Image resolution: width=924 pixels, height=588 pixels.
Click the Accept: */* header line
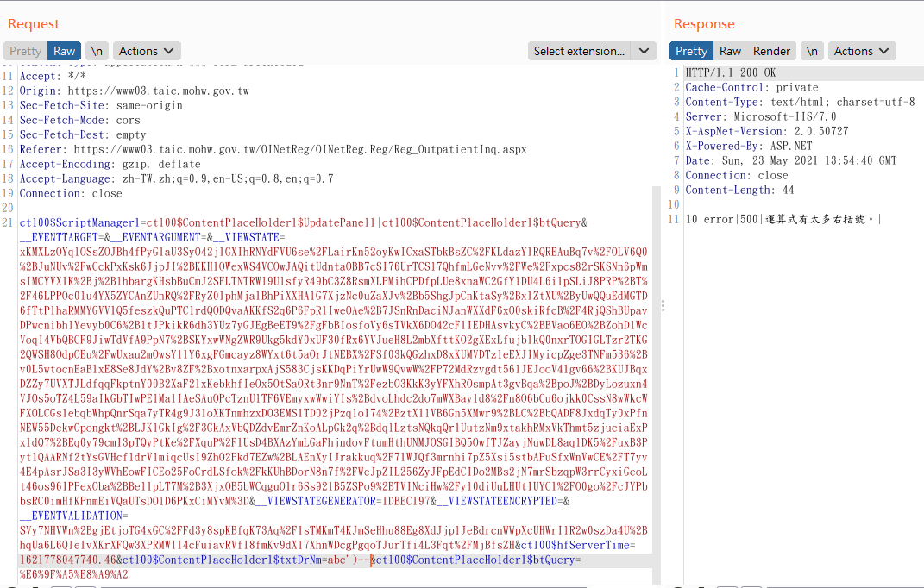click(x=53, y=76)
